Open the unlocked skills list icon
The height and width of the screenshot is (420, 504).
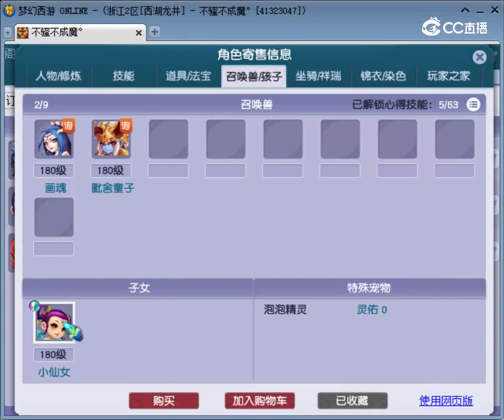click(x=473, y=104)
